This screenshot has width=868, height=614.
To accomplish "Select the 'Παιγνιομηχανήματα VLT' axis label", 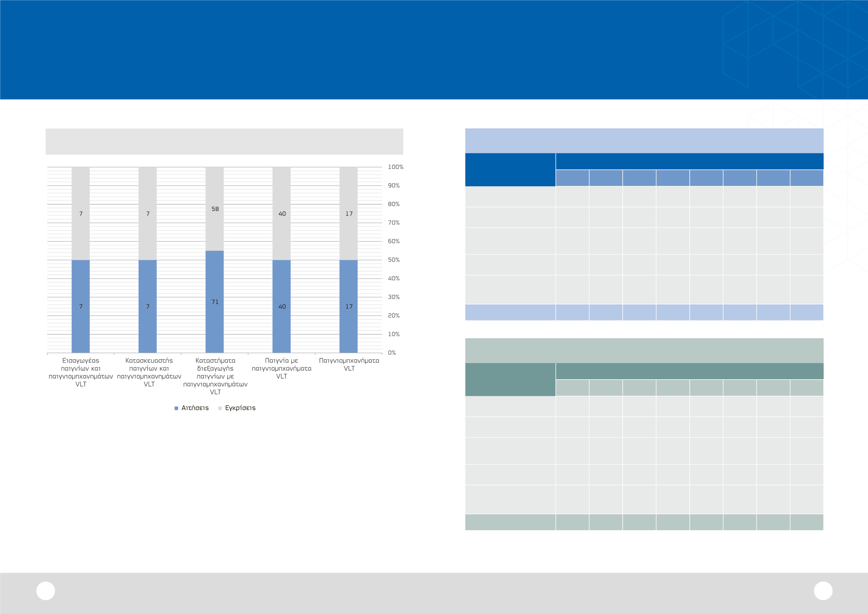I will click(x=349, y=365).
